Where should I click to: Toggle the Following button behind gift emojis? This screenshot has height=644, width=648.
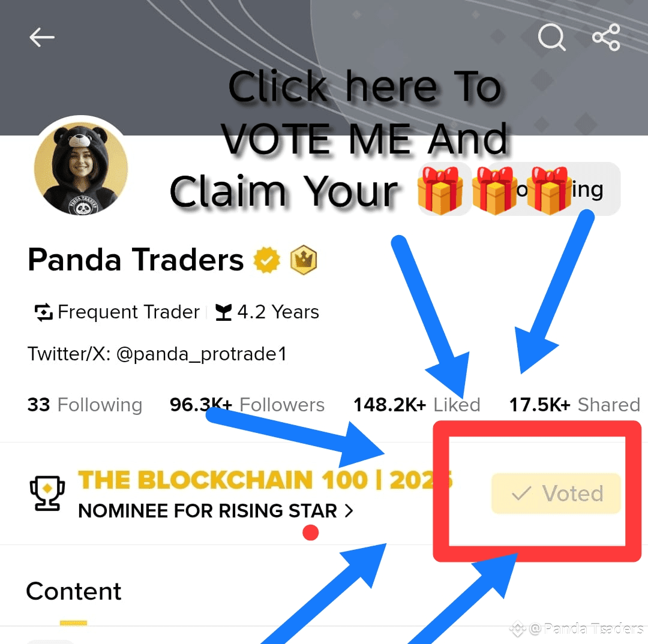coord(554,189)
